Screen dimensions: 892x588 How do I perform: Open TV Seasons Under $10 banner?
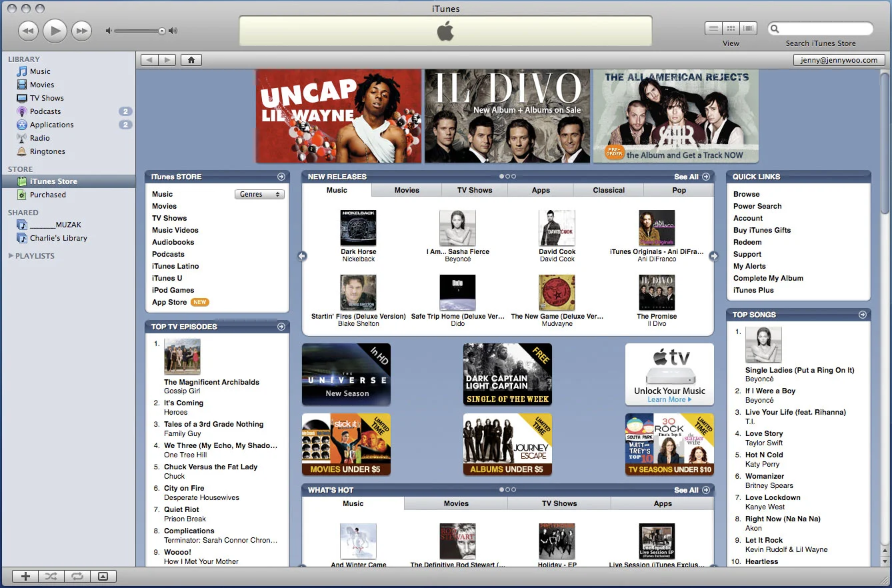(669, 444)
